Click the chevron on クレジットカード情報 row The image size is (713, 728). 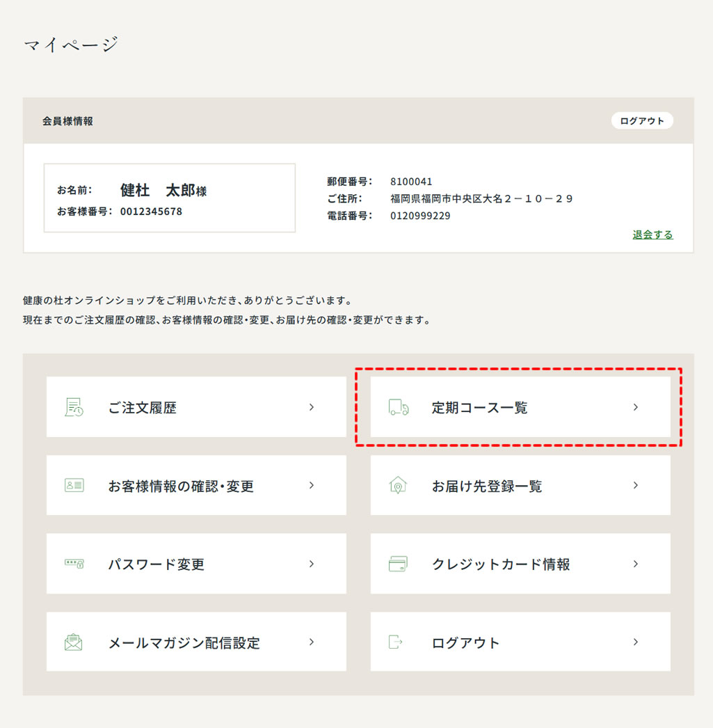[636, 564]
